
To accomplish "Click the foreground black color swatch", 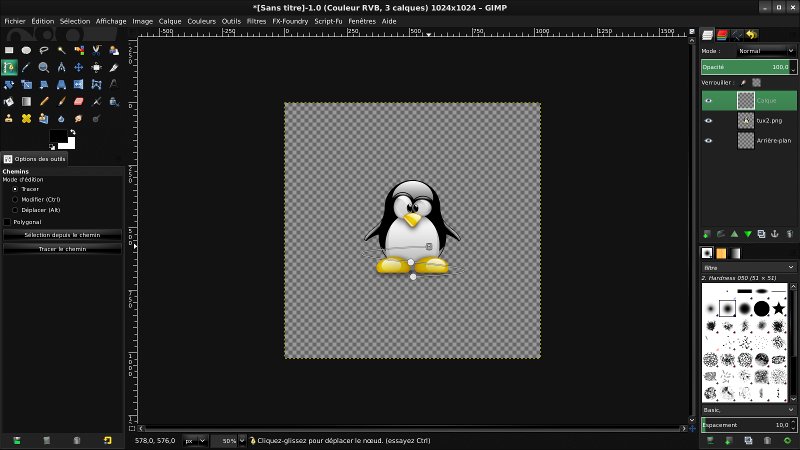I will (x=57, y=135).
